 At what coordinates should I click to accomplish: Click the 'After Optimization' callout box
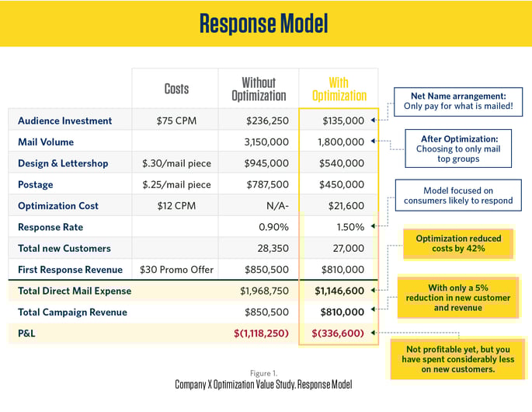(x=458, y=148)
